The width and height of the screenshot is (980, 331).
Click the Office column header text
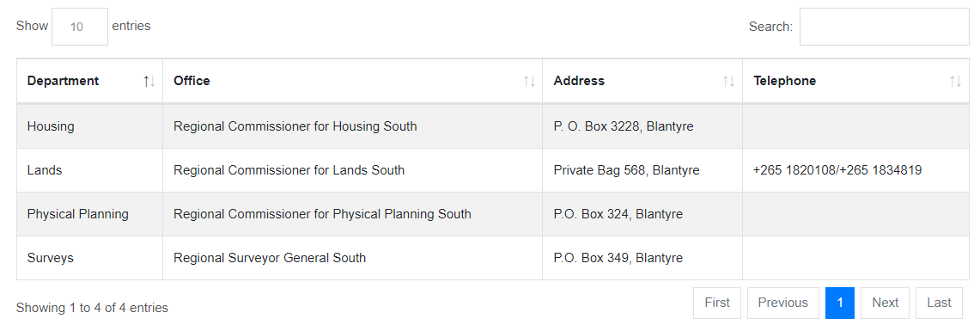[x=192, y=81]
